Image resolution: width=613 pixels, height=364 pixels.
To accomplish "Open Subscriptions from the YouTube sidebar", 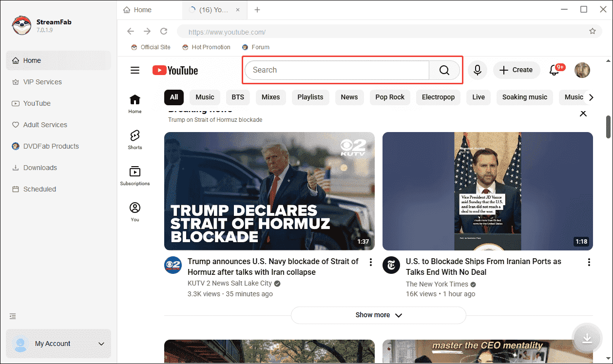I will (134, 175).
